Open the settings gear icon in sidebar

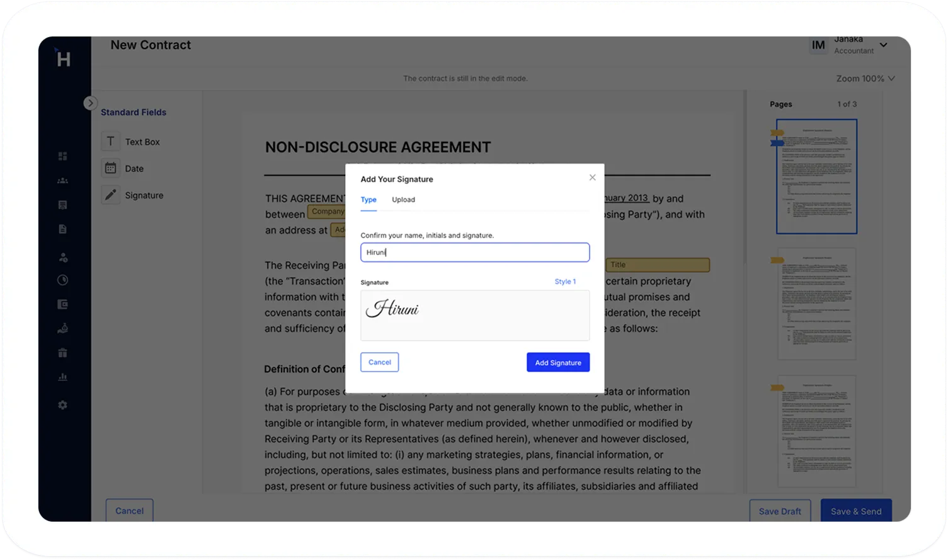(62, 405)
